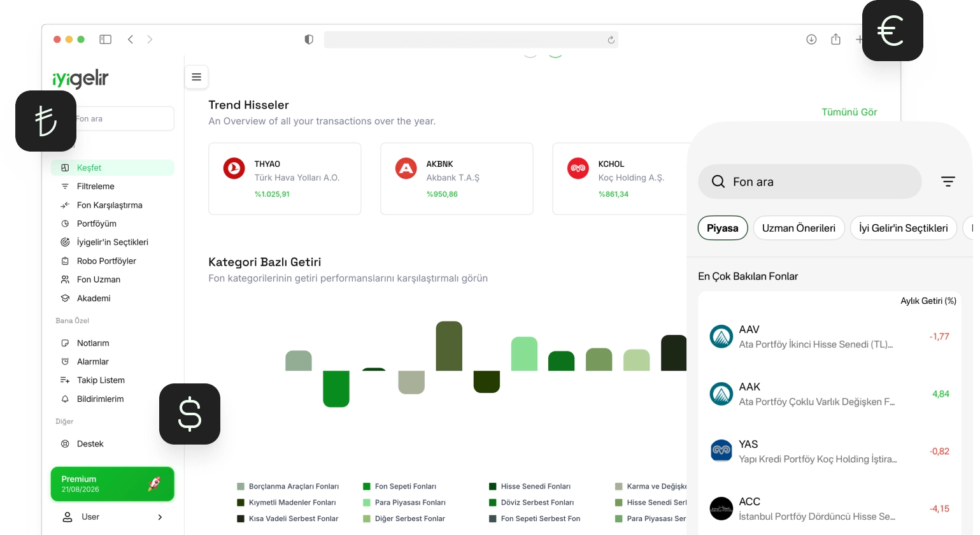This screenshot has height=535, width=980.
Task: Click the User profile icon
Action: (67, 517)
